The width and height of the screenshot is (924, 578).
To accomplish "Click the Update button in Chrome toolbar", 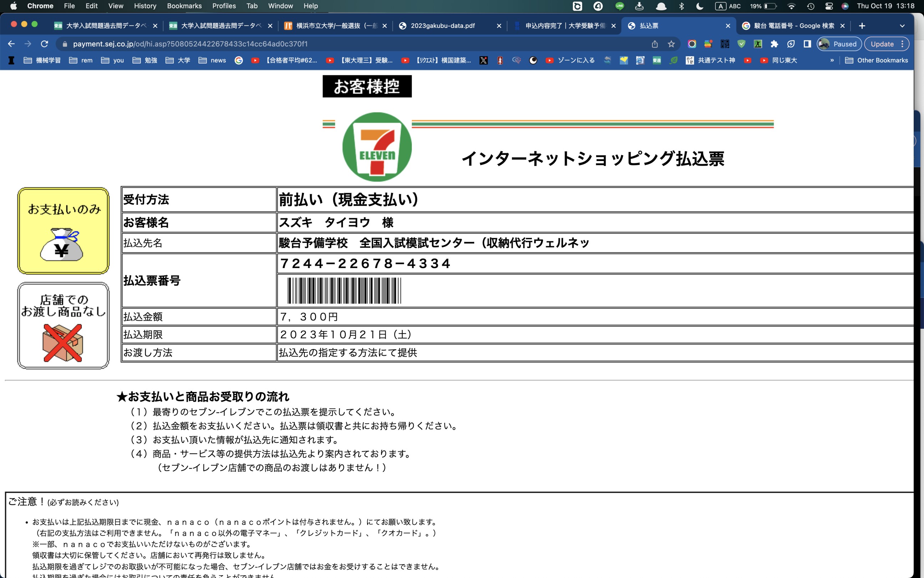I will pos(886,44).
